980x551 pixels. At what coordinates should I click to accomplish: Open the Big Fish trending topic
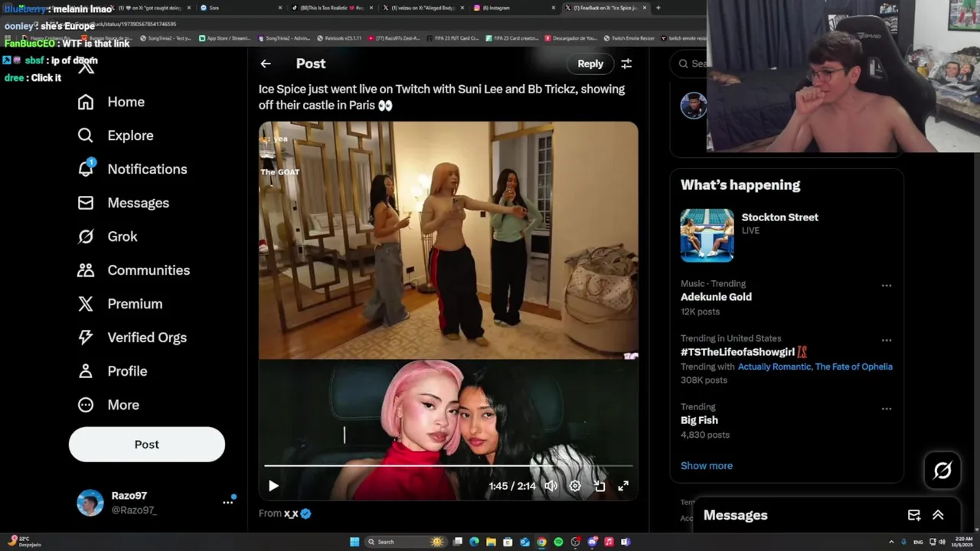pyautogui.click(x=699, y=420)
